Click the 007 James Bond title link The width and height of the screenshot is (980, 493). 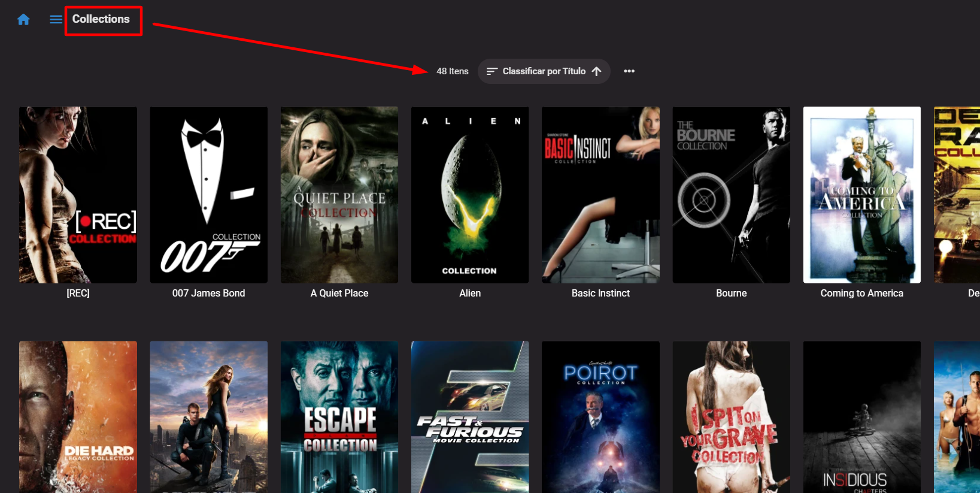pos(209,293)
